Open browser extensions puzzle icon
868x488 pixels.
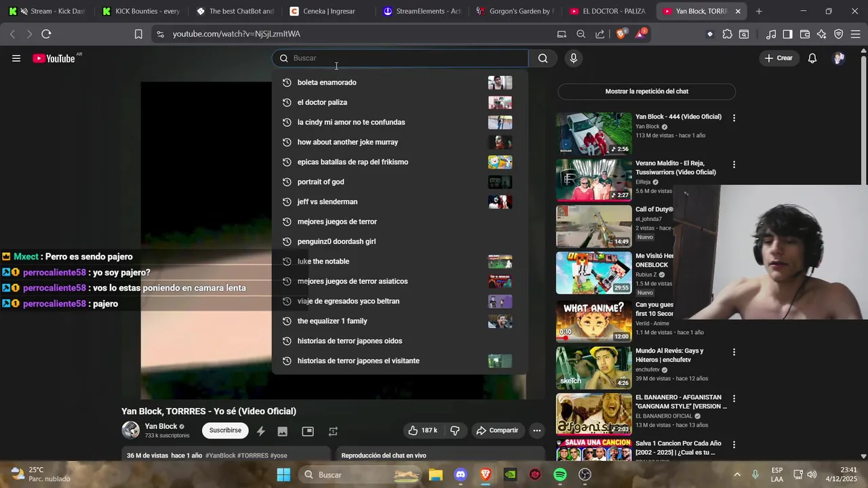(x=727, y=34)
